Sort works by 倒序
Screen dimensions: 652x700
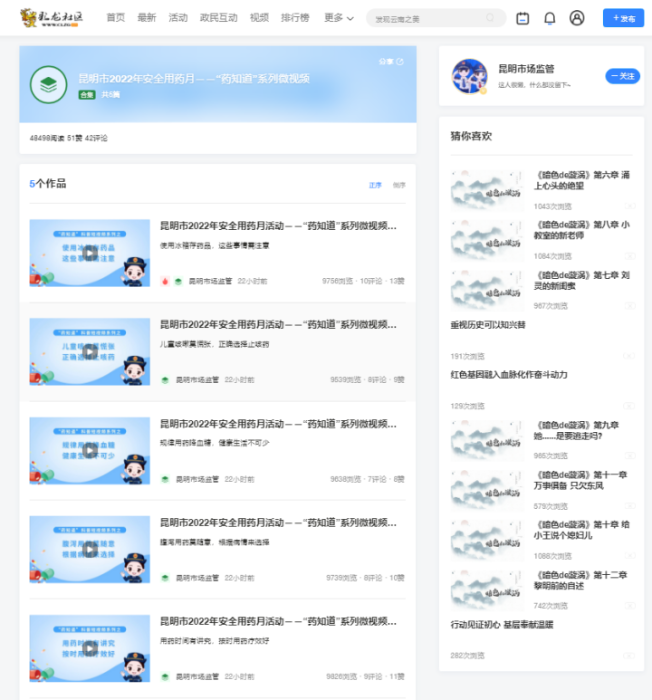(x=399, y=185)
